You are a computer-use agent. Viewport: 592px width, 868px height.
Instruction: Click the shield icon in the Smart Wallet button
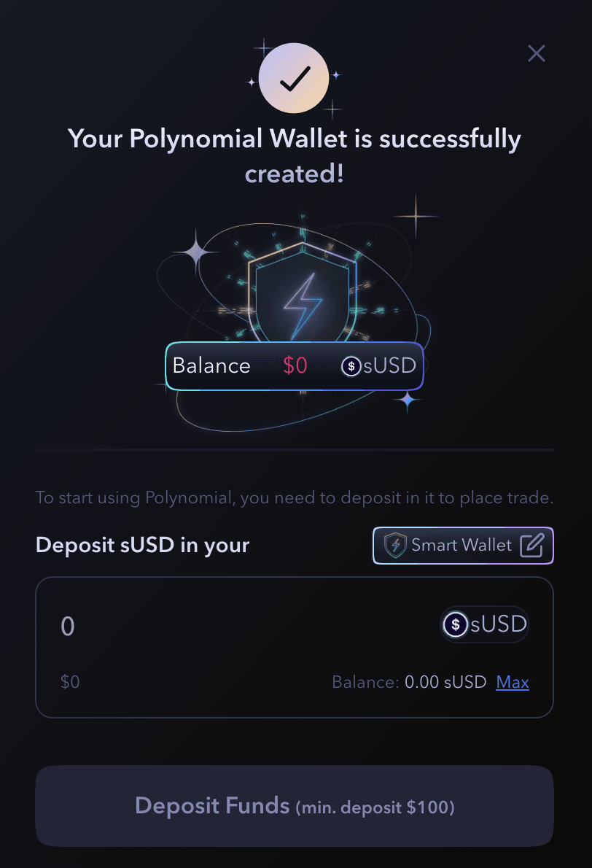point(395,546)
